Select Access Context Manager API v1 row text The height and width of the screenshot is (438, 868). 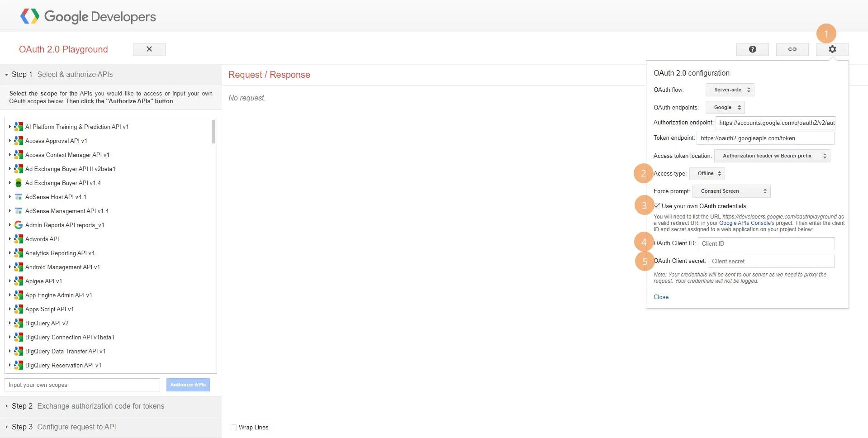point(67,155)
